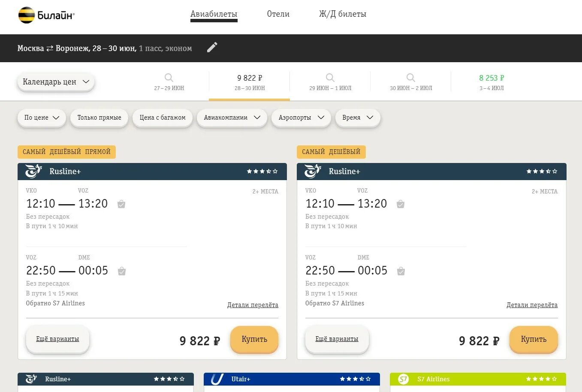Open Ещё варианты in САМЫЙ ДЕШЁВЫЙ card
582x392 pixels.
337,339
